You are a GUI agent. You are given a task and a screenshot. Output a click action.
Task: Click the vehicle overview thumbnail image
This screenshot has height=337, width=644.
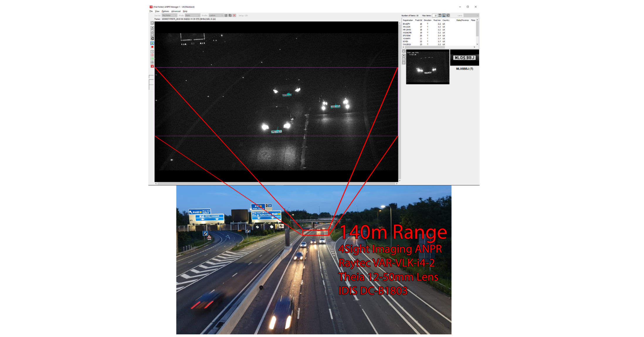[428, 67]
